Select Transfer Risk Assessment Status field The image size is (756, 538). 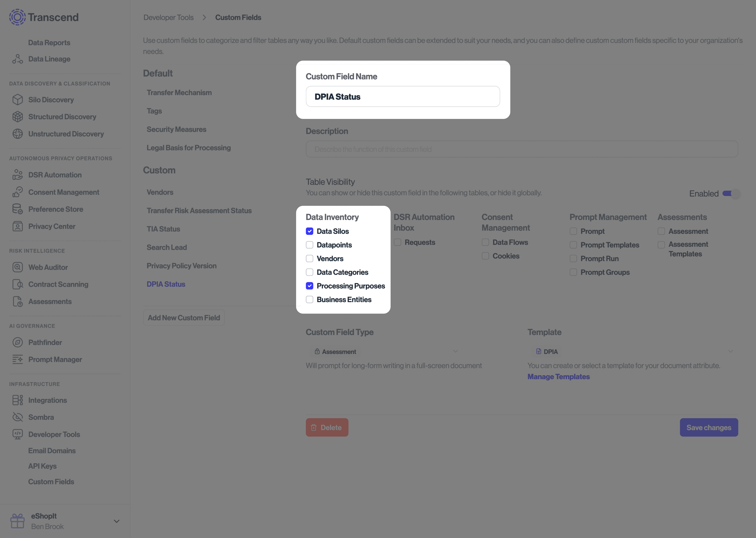tap(199, 211)
